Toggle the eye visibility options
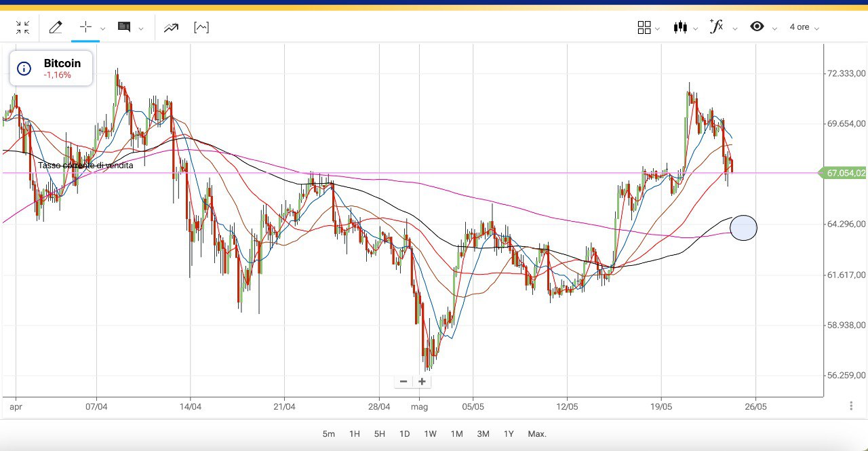868x451 pixels. pos(757,27)
